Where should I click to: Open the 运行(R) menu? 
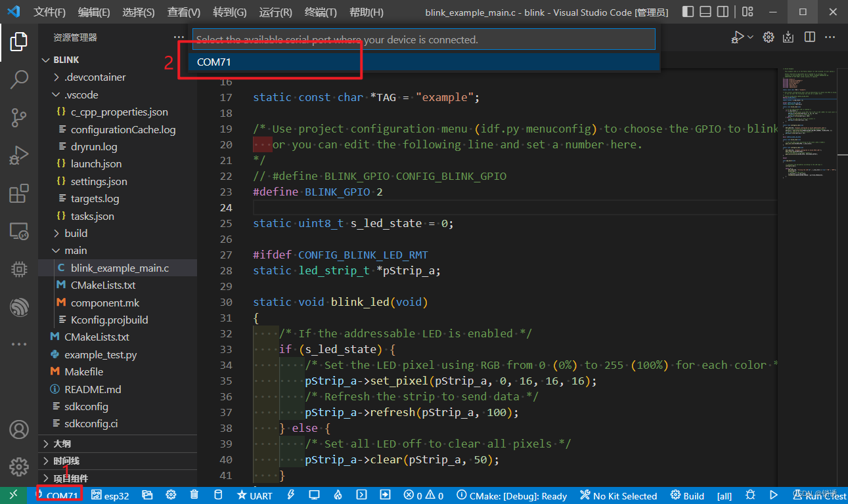[x=276, y=12]
